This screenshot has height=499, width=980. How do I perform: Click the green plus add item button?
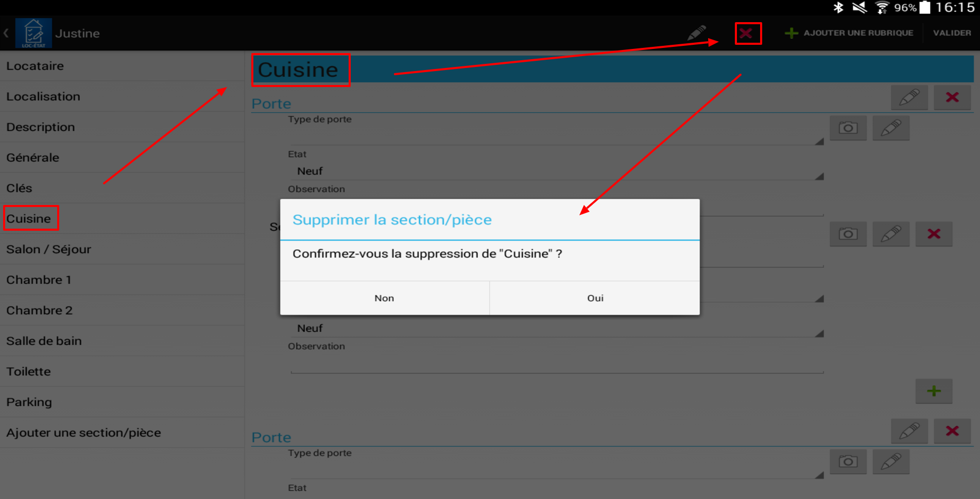pos(934,391)
